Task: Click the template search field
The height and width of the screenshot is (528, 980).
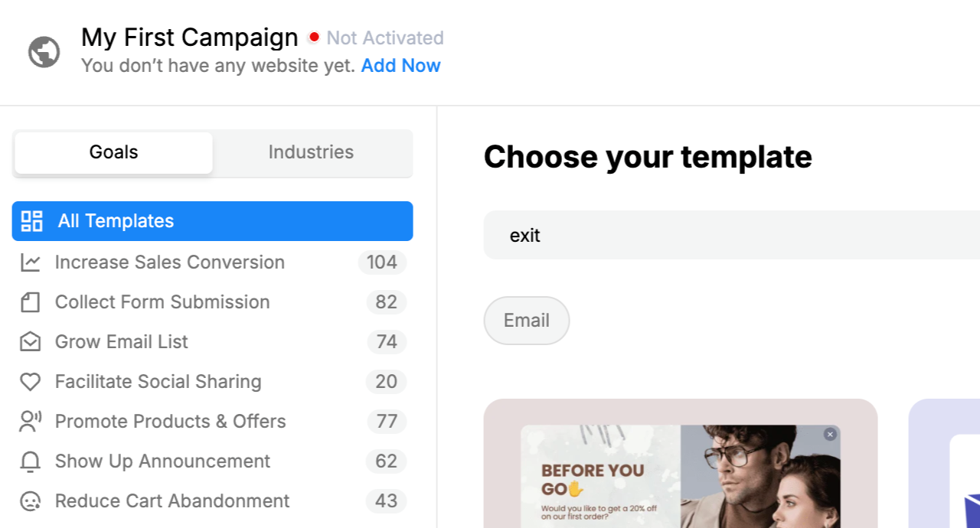Action: tap(727, 235)
